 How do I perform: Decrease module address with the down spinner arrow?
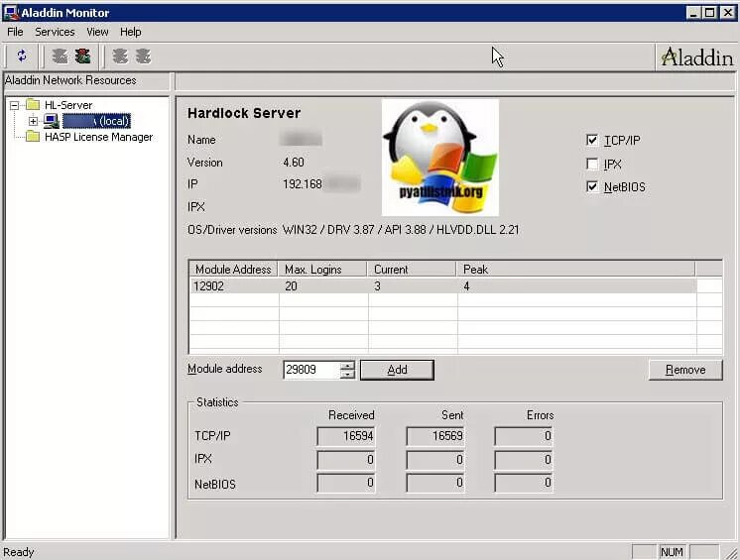[x=347, y=374]
